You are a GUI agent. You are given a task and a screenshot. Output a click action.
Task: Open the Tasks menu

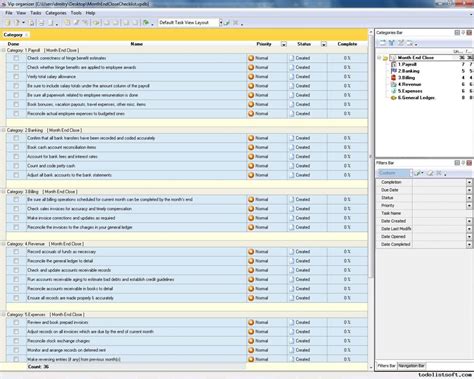pos(36,13)
